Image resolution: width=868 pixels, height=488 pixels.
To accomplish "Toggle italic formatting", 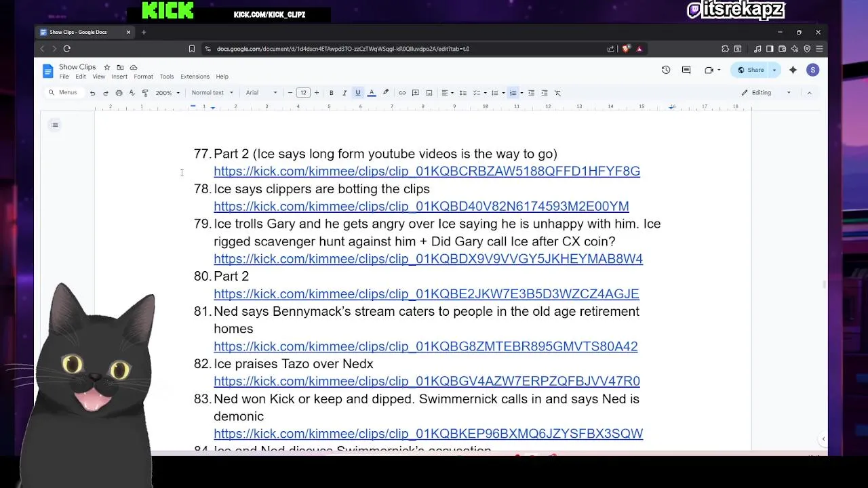I will pyautogui.click(x=344, y=93).
